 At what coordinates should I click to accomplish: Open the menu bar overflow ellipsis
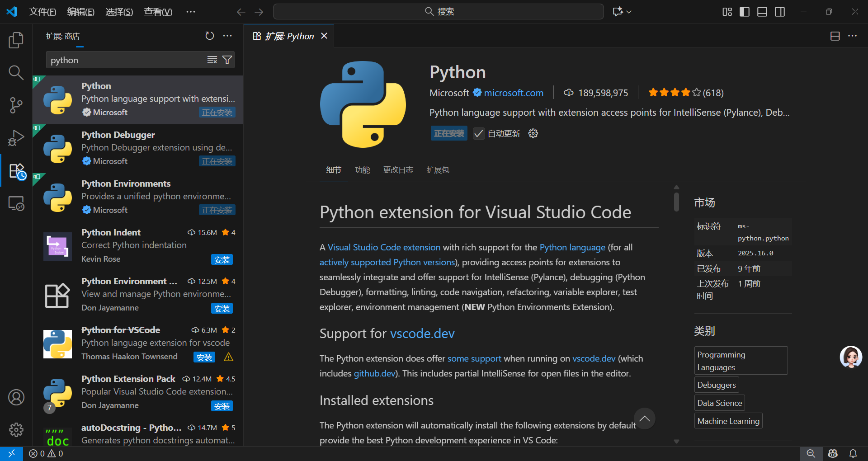(191, 12)
